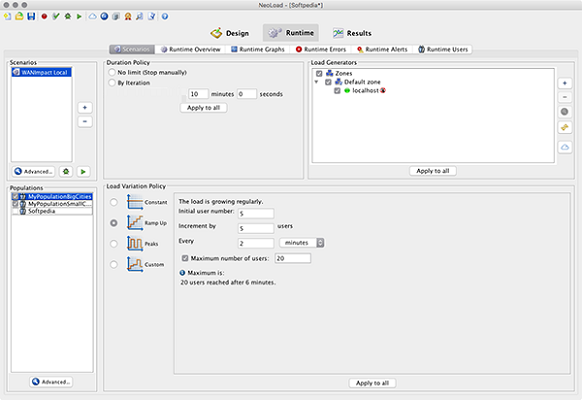Select the Peaks load variation option

[x=114, y=244]
